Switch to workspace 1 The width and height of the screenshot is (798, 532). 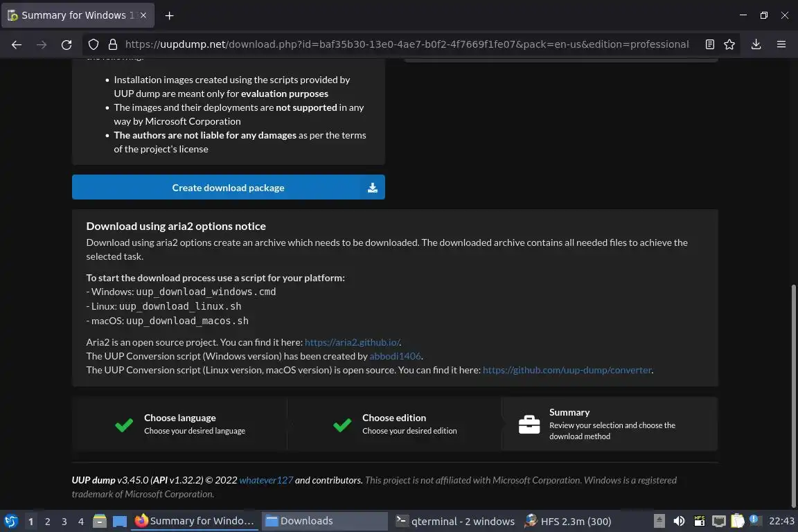(30, 522)
